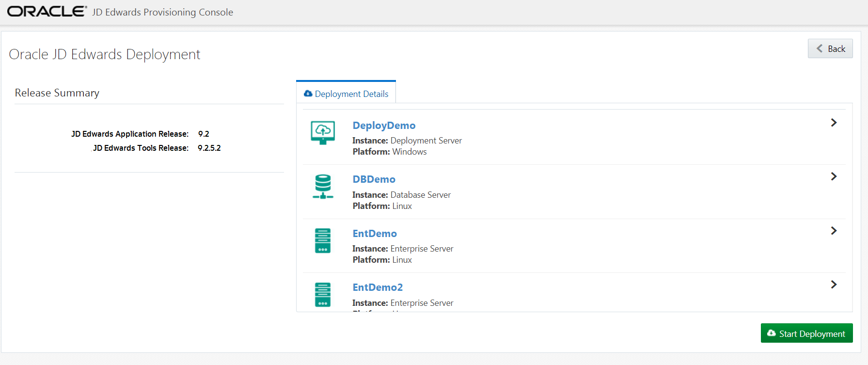
Task: Click the cloud icon on Deployment Details tab
Action: [x=308, y=93]
